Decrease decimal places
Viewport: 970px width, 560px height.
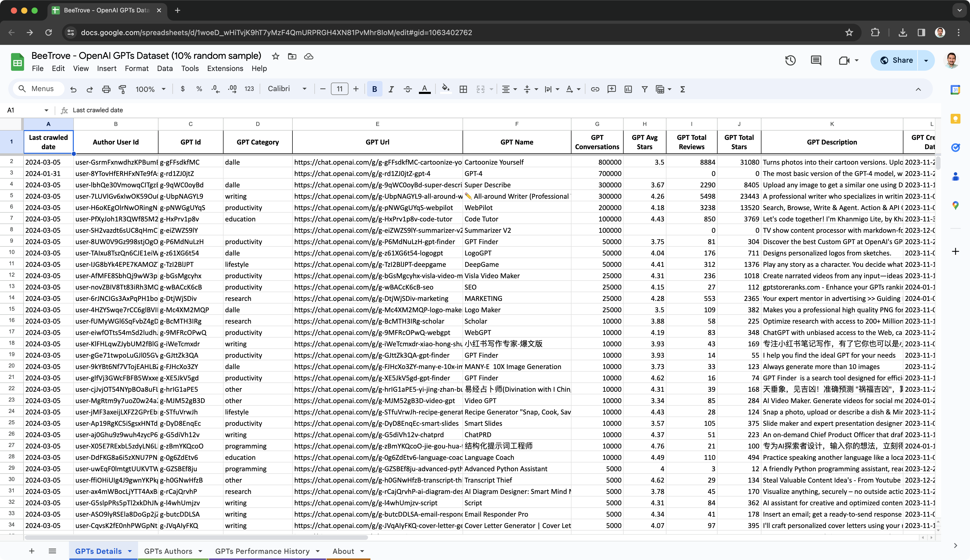[x=215, y=89]
